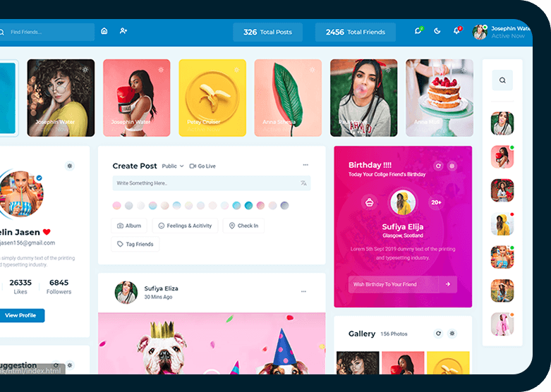Click the translate icon in the post field
This screenshot has height=392, width=551.
tap(303, 183)
